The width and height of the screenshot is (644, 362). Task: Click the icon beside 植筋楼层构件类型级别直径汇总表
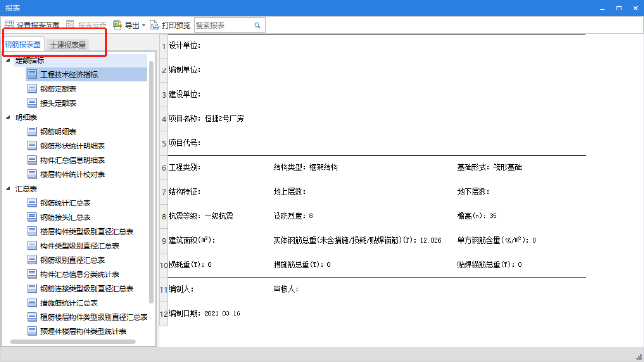coord(32,317)
